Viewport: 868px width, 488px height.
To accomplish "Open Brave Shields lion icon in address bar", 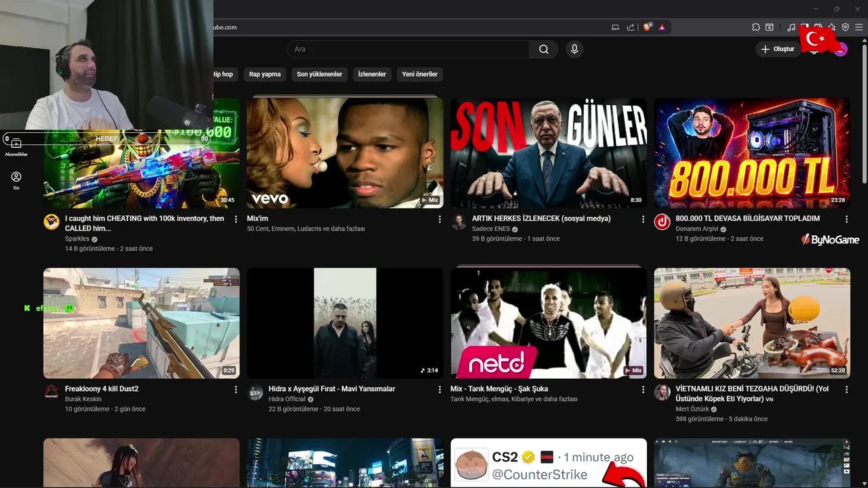I will [x=647, y=27].
